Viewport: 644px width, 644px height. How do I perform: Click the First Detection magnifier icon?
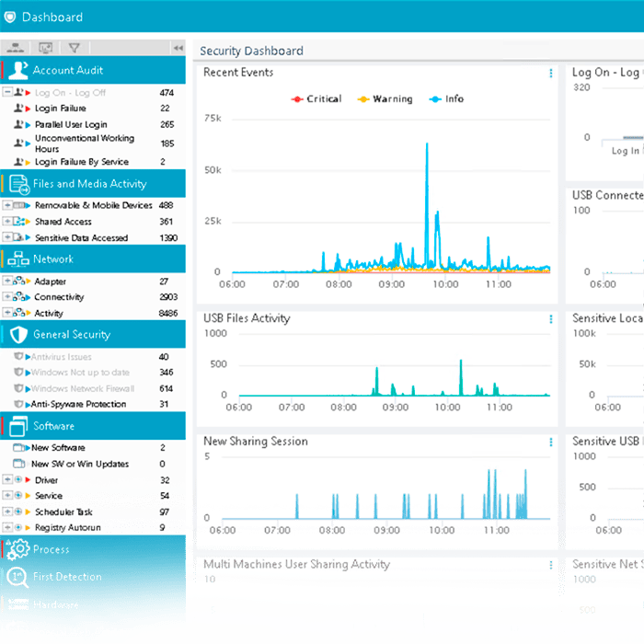point(17,577)
